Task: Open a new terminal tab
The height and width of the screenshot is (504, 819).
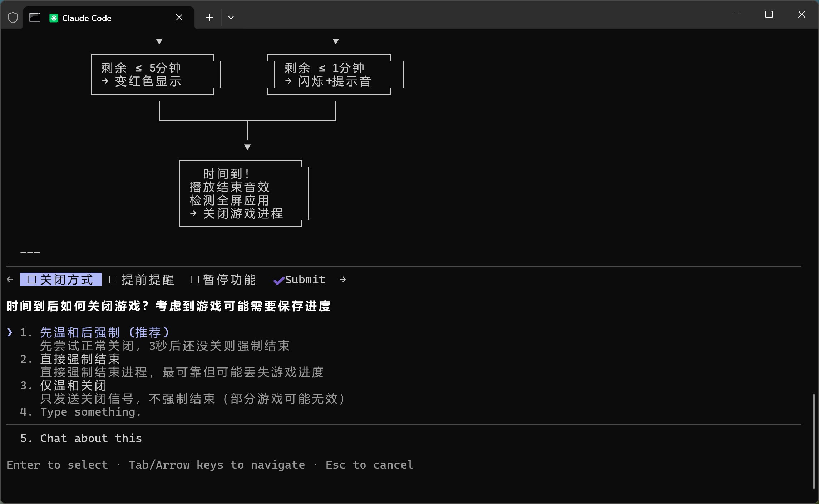Action: click(x=209, y=18)
